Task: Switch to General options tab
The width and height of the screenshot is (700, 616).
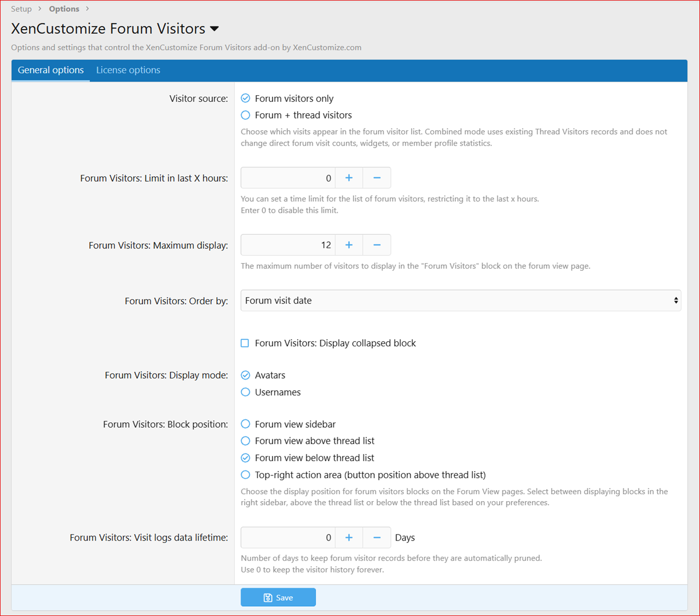Action: [x=51, y=70]
